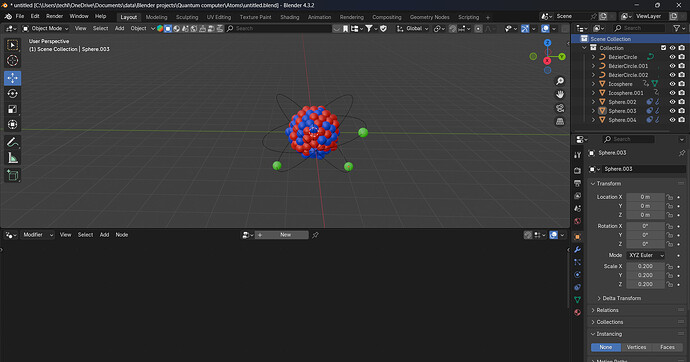
Task: Open the Render properties tab
Action: coord(577,171)
